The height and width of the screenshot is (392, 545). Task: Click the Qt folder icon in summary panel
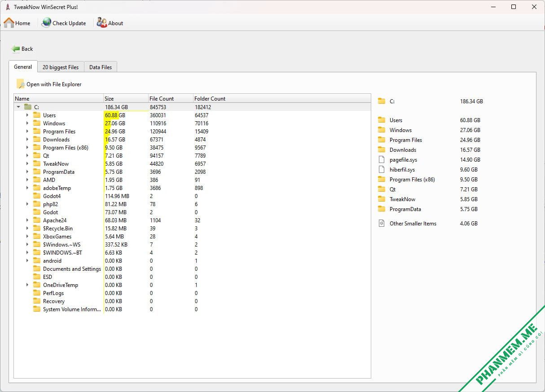[x=382, y=189]
